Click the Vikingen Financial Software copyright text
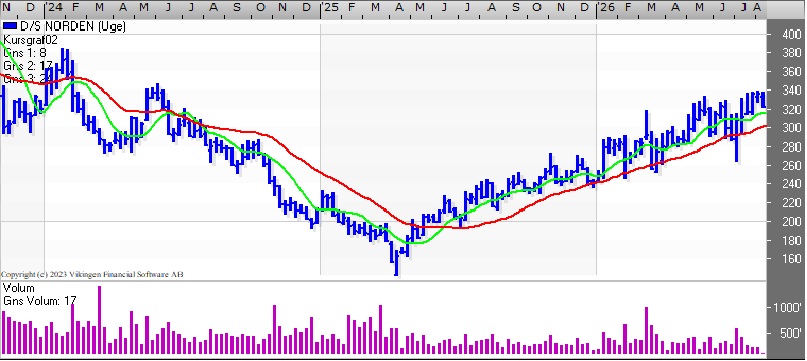The image size is (807, 361). tap(92, 274)
